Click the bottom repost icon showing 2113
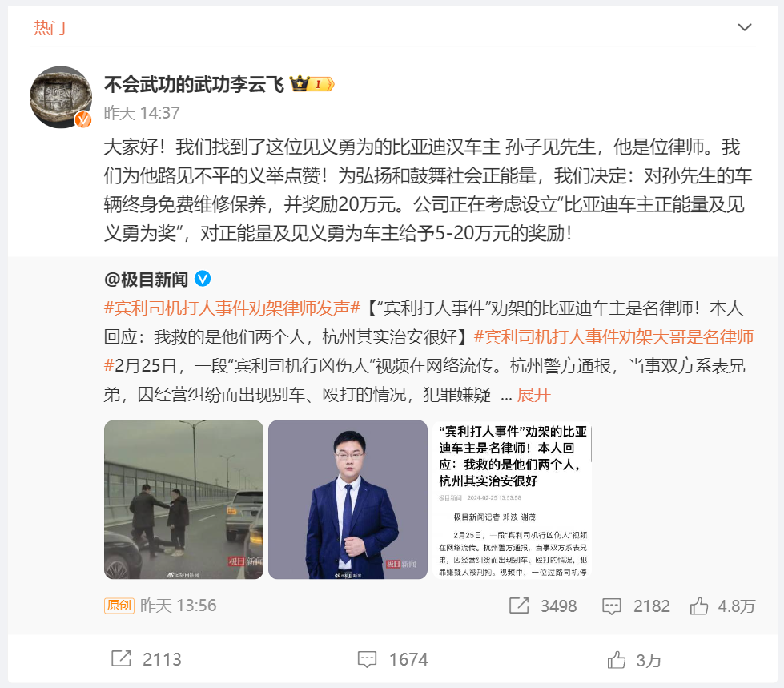The height and width of the screenshot is (688, 784). click(x=121, y=659)
